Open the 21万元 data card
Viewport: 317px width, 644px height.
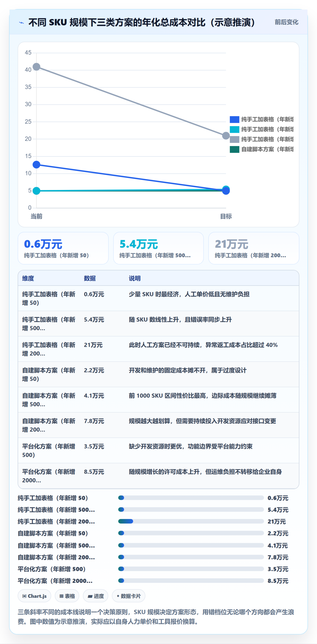point(254,248)
